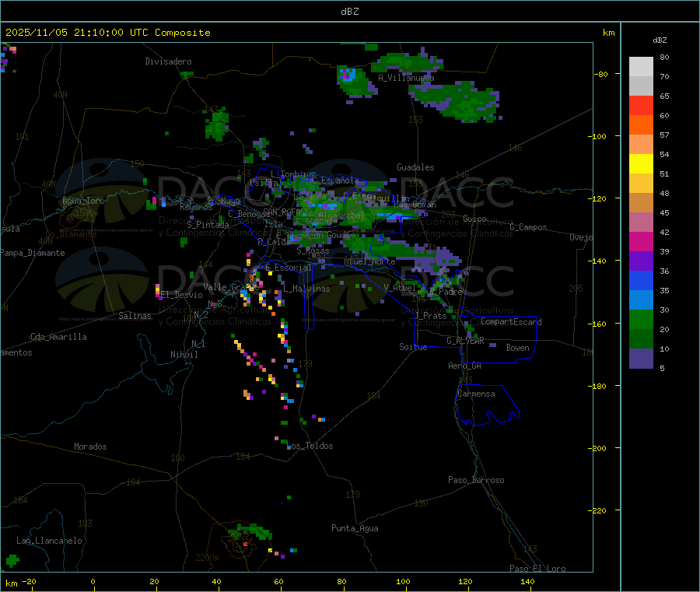Click the Paso_Barroso location label

tap(476, 480)
